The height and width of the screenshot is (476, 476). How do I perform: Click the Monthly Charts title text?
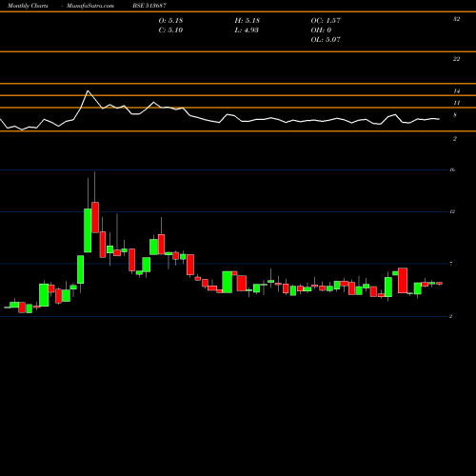[28, 6]
